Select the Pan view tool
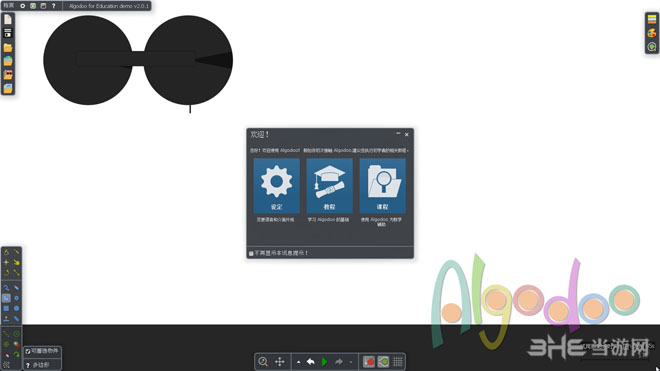This screenshot has width=660, height=371. [279, 362]
